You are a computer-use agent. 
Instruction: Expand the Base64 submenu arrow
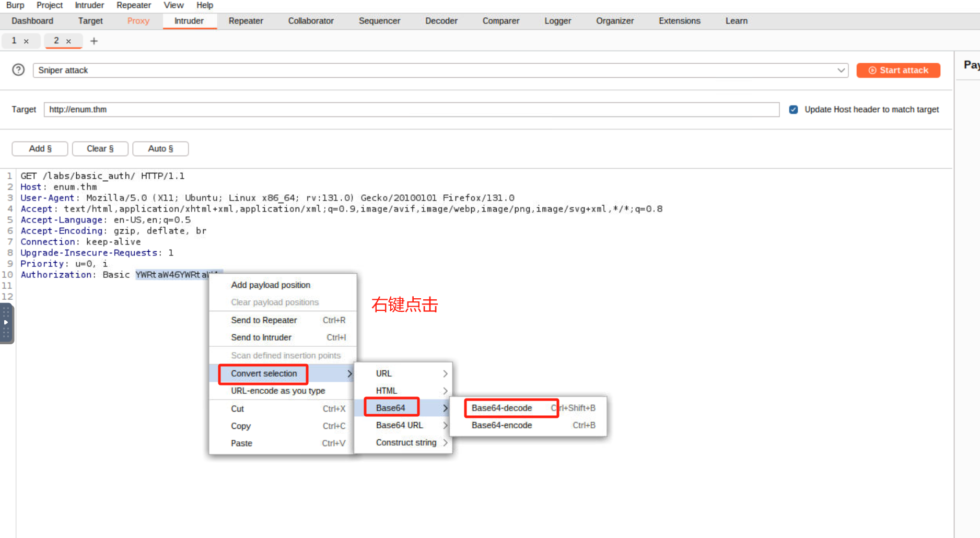[x=445, y=408]
